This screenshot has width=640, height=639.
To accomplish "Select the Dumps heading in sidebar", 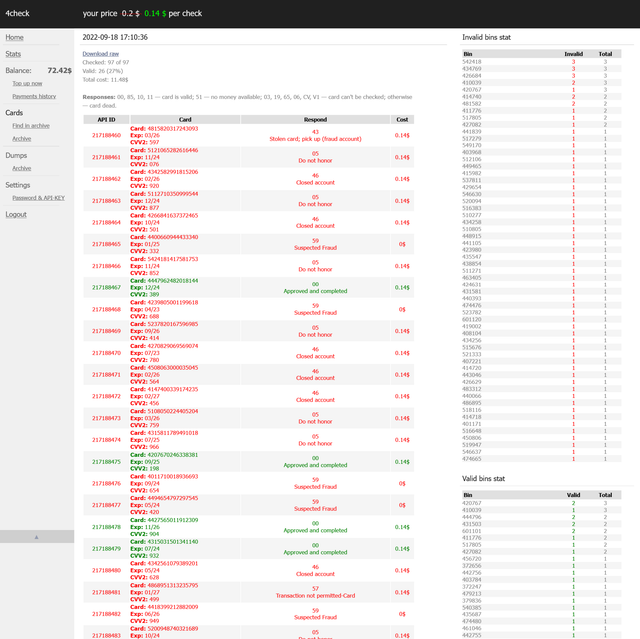I will pyautogui.click(x=16, y=155).
